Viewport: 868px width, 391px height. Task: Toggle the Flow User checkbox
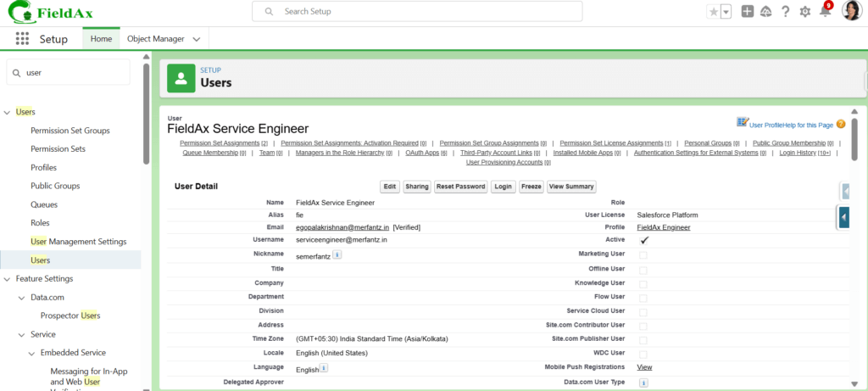(x=643, y=298)
